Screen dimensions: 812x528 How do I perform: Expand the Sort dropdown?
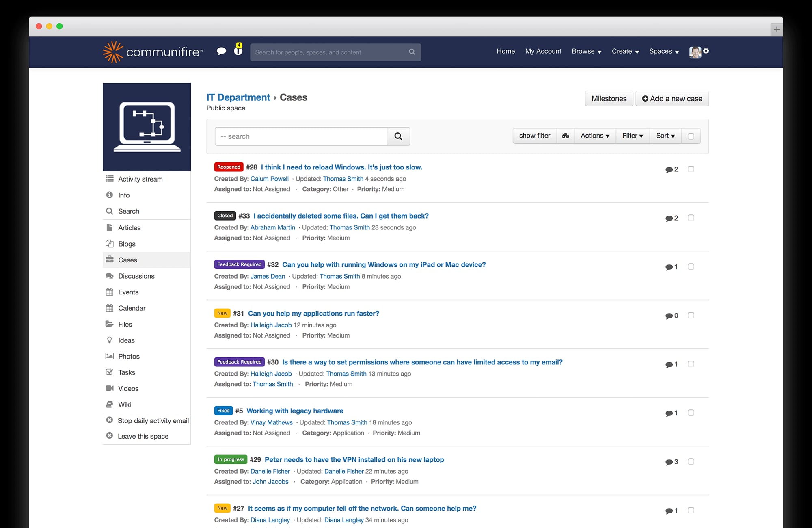coord(665,136)
